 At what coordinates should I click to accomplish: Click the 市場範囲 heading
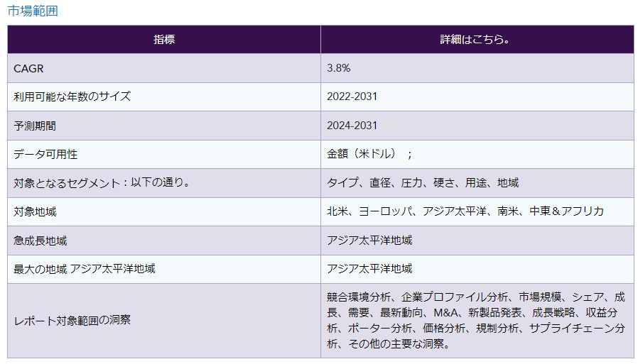pyautogui.click(x=33, y=11)
